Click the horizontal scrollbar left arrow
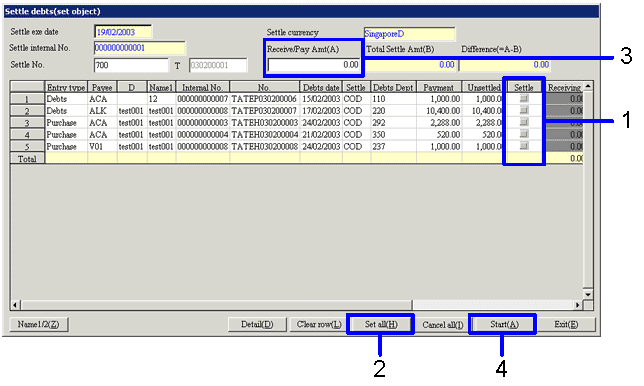The width and height of the screenshot is (644, 386). tap(16, 305)
